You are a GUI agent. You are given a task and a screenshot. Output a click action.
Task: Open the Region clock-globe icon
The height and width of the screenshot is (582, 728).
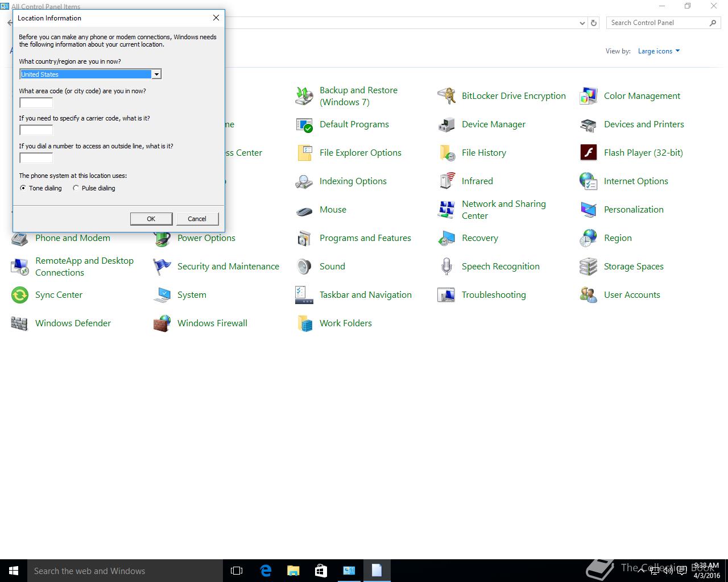[x=589, y=238]
